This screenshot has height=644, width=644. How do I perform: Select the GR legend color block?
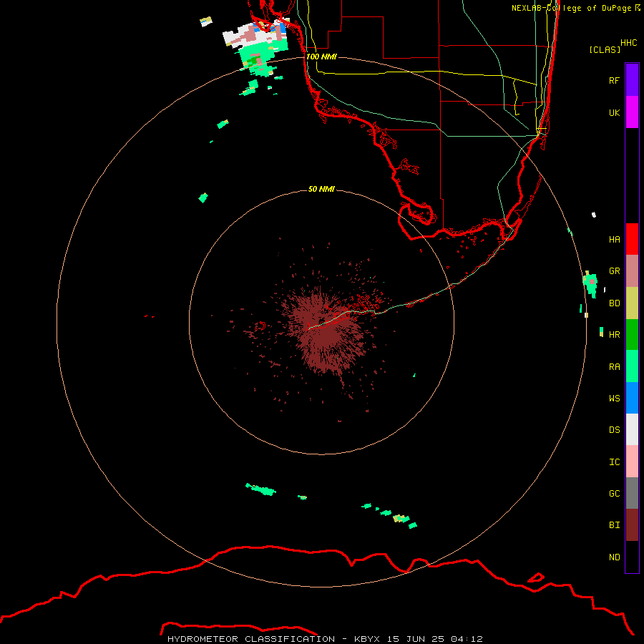tap(632, 271)
